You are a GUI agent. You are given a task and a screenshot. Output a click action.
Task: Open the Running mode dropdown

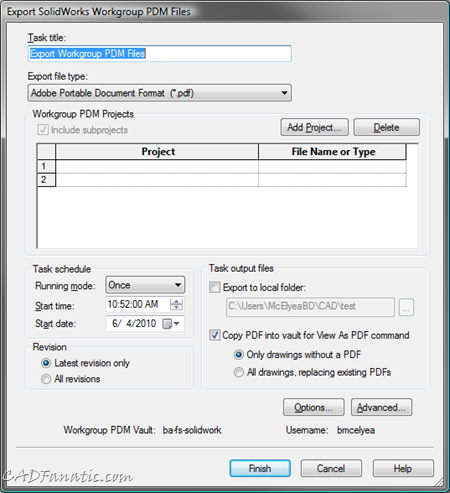145,285
